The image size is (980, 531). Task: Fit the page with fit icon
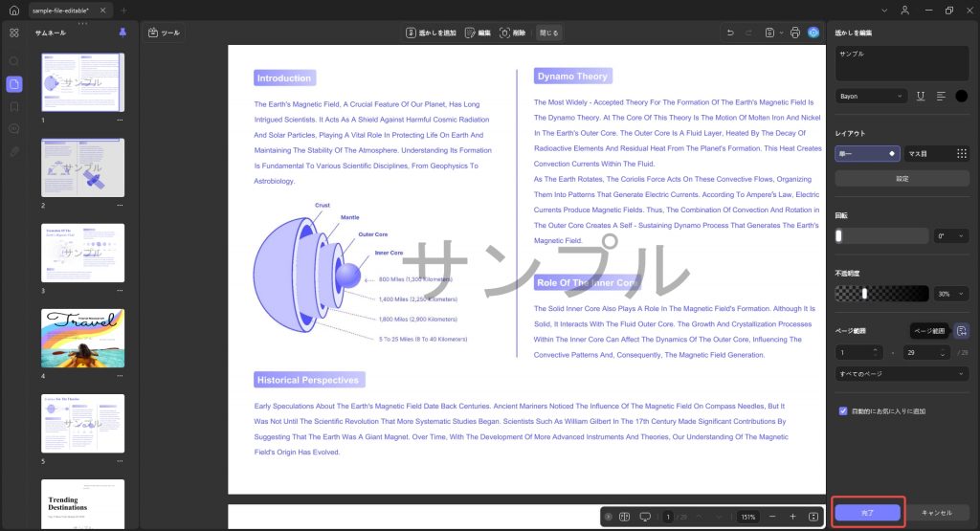coord(813,517)
